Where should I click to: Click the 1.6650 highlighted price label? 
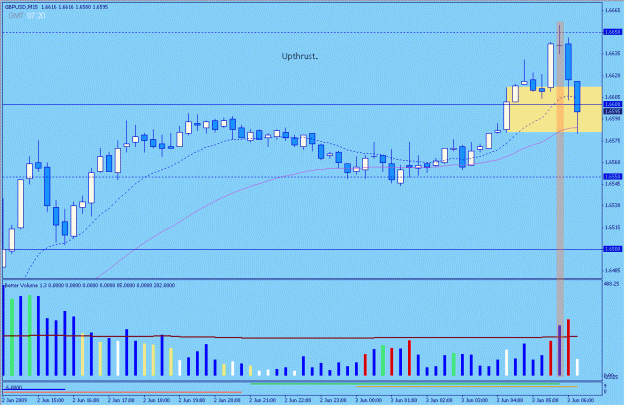tap(613, 32)
